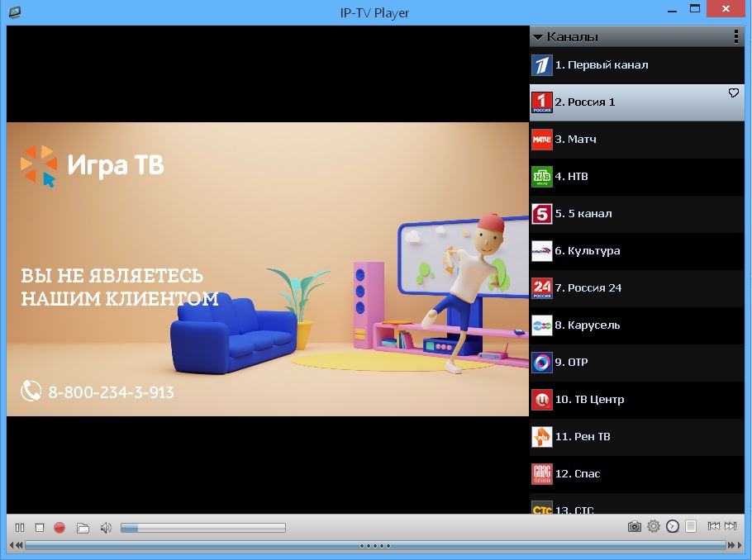Select channel 3. Матч
Viewport: 752px width, 560px height.
pyautogui.click(x=637, y=140)
